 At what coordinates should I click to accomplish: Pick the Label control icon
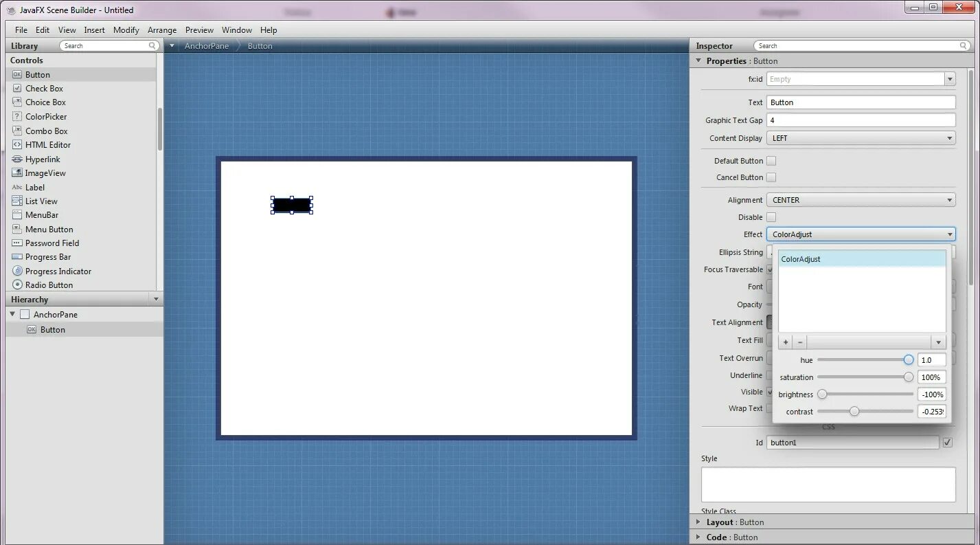click(17, 187)
